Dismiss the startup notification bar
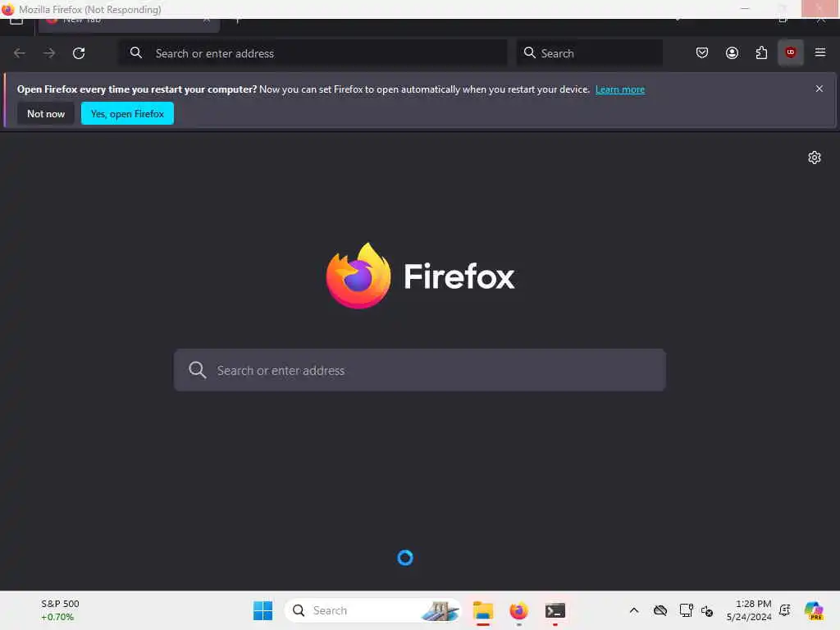 [819, 89]
